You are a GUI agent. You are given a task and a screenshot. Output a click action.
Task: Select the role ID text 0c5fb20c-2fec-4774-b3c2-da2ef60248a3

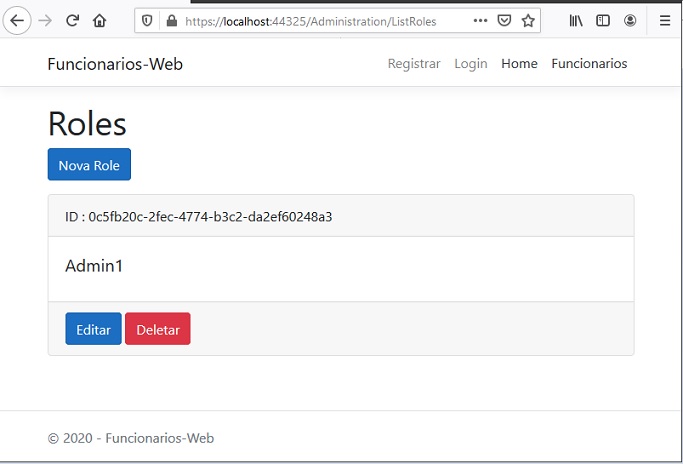(210, 217)
